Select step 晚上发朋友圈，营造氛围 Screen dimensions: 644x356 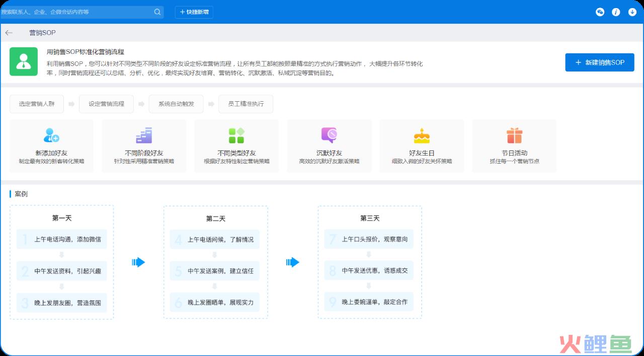pos(61,303)
